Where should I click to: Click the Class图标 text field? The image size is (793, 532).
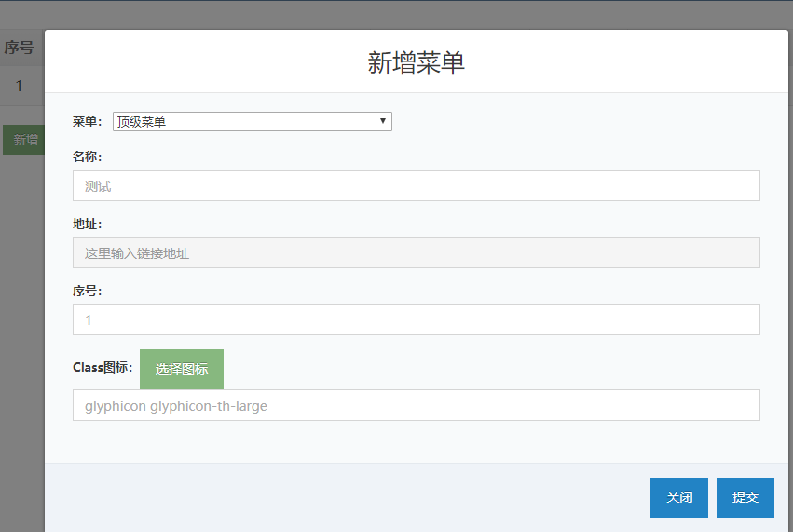(416, 405)
